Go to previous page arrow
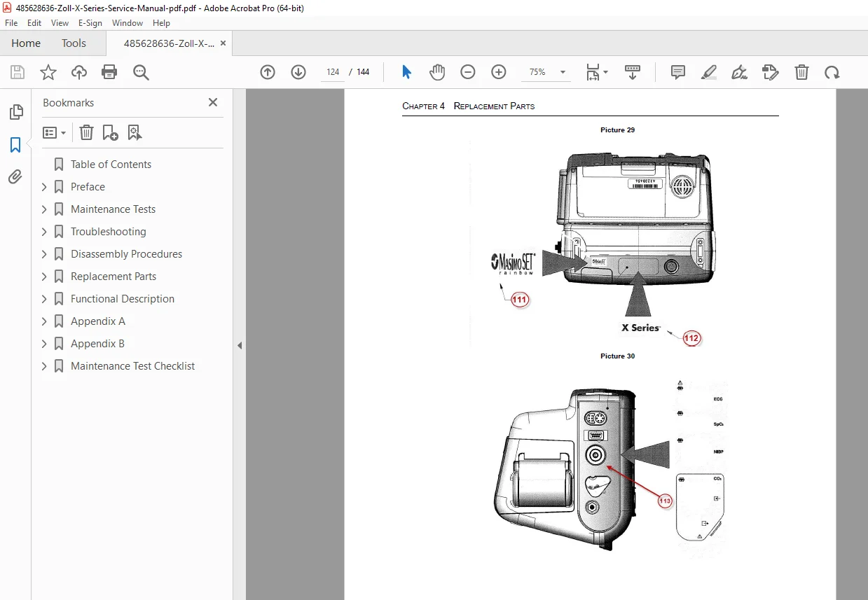This screenshot has height=600, width=868. 268,72
